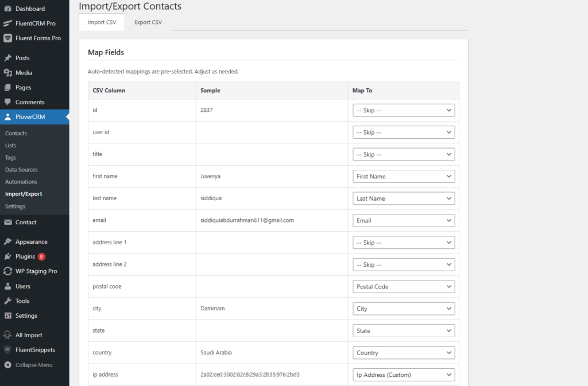Switch to the Export CSV tab
The width and height of the screenshot is (588, 386).
(148, 22)
